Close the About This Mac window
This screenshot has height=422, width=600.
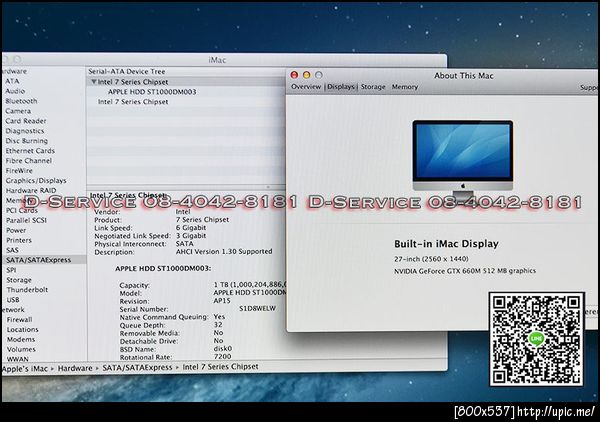pyautogui.click(x=294, y=75)
